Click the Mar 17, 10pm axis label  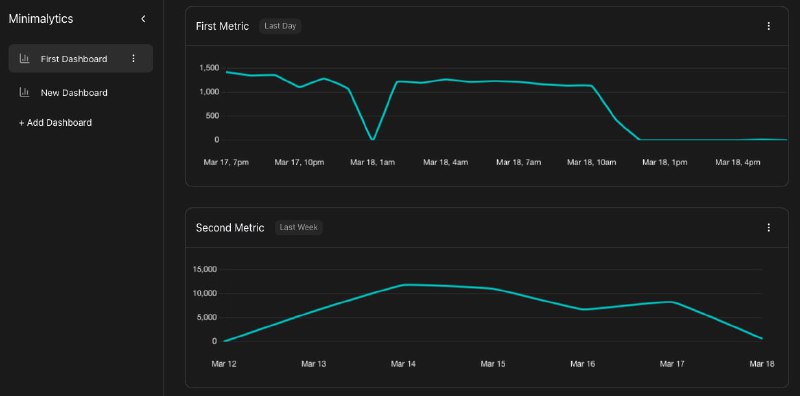(299, 162)
